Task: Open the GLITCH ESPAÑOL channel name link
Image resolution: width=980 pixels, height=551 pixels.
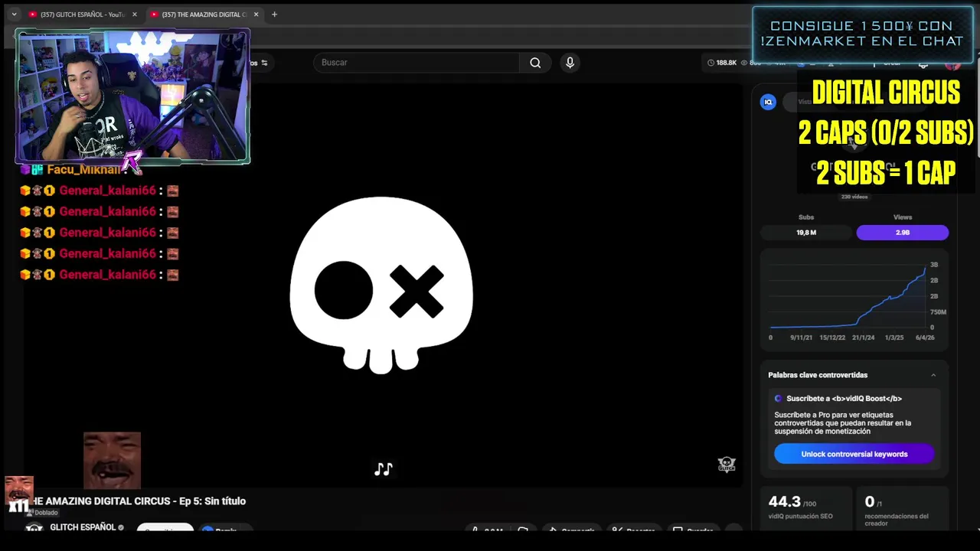Action: point(83,527)
